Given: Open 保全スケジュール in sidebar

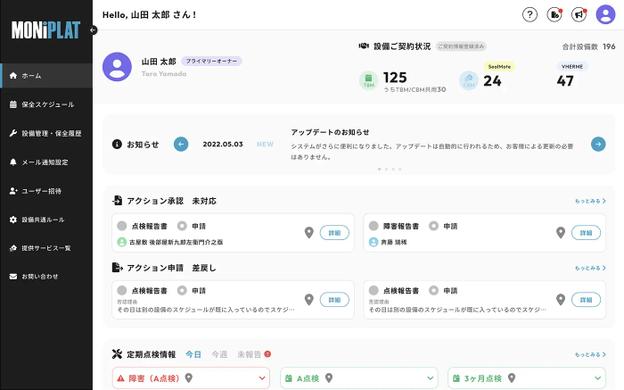Looking at the screenshot, I should [46, 104].
